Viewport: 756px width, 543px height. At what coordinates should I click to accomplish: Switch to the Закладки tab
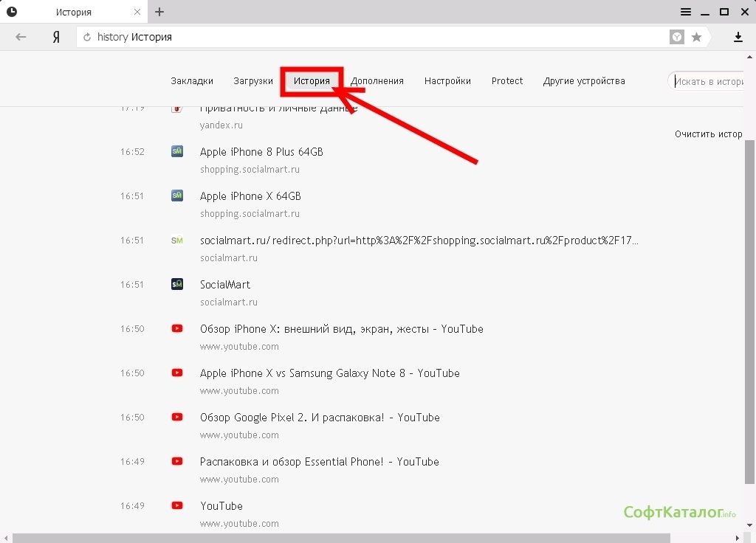coord(192,81)
